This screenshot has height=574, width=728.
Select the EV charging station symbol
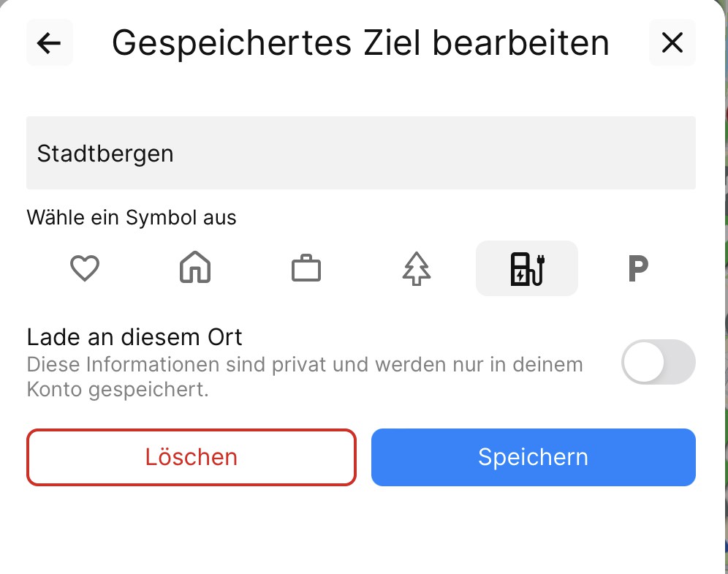click(x=527, y=268)
